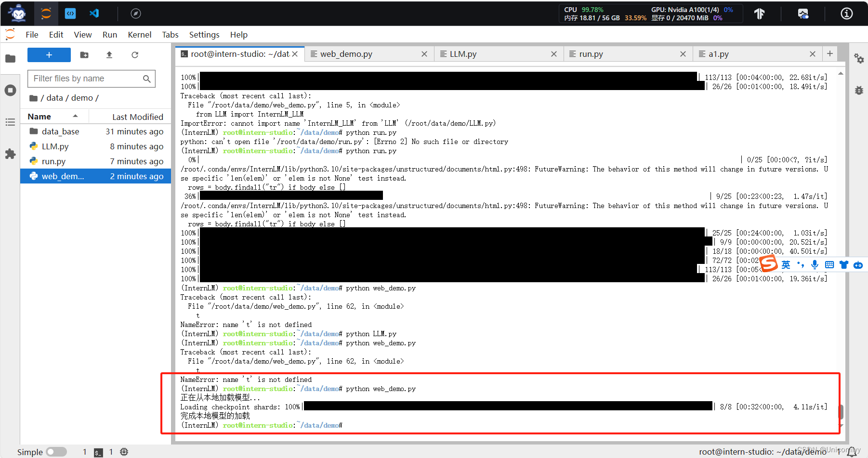Click the root folder icon in breadcrumb
This screenshot has width=868, height=458.
click(33, 98)
